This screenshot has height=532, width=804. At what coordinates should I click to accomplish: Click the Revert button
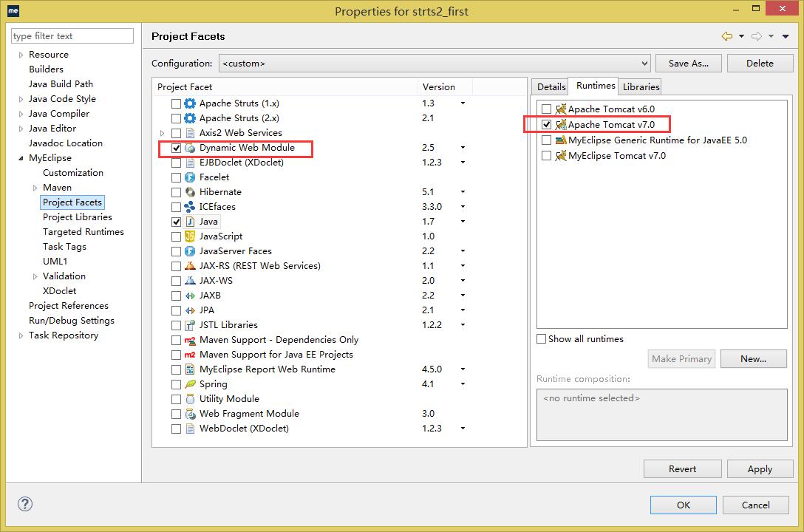[683, 469]
